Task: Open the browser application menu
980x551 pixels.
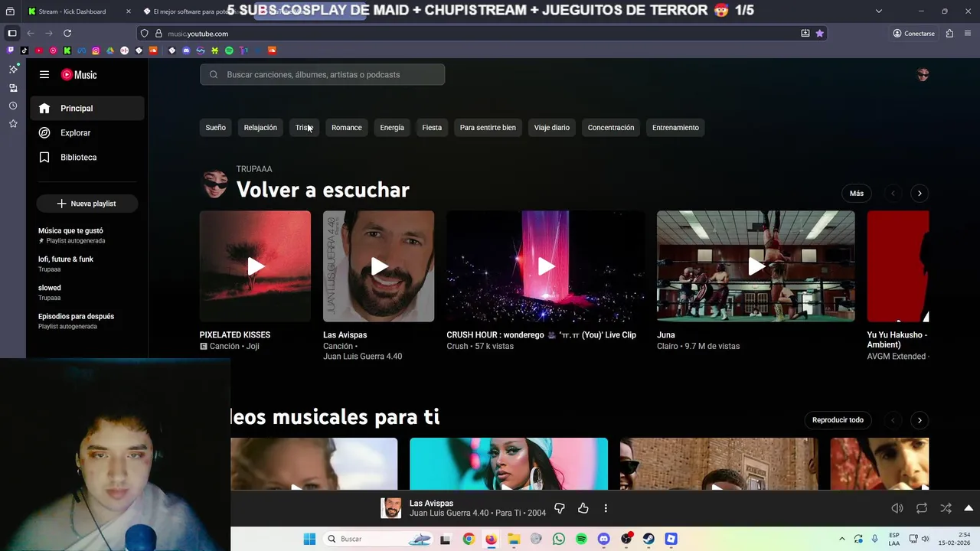Action: pyautogui.click(x=968, y=34)
